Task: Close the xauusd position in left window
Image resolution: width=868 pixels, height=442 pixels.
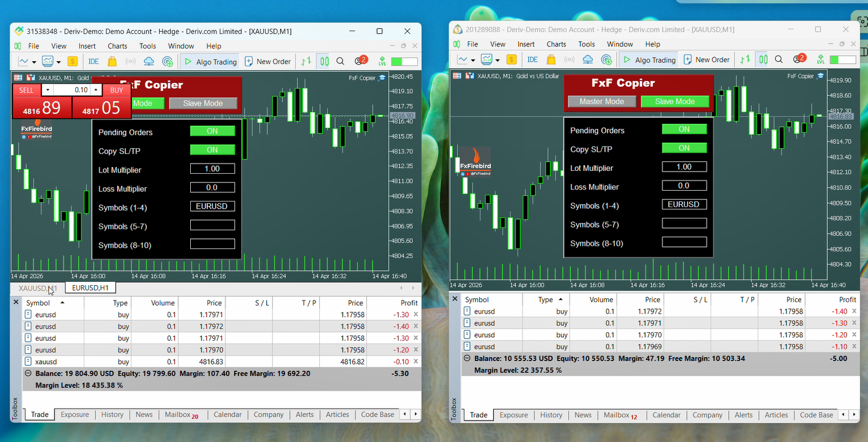Action: coord(416,362)
